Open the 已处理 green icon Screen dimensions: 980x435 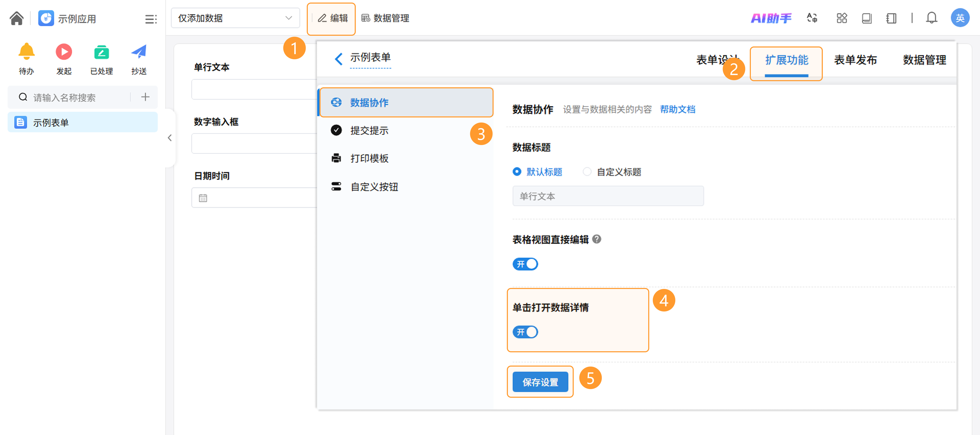point(101,52)
